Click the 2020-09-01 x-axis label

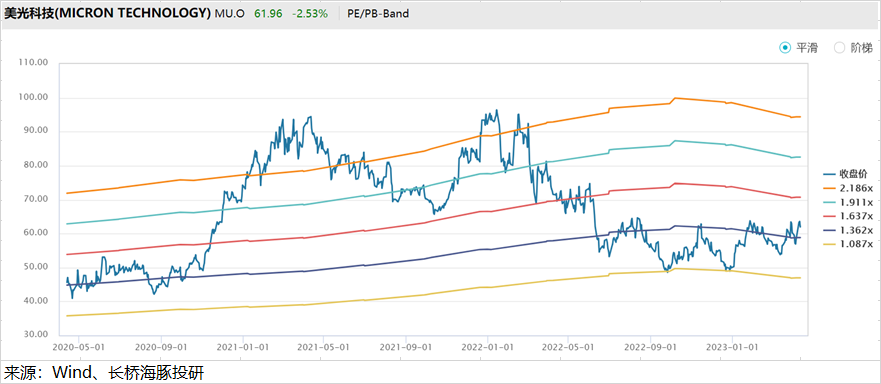pos(160,347)
